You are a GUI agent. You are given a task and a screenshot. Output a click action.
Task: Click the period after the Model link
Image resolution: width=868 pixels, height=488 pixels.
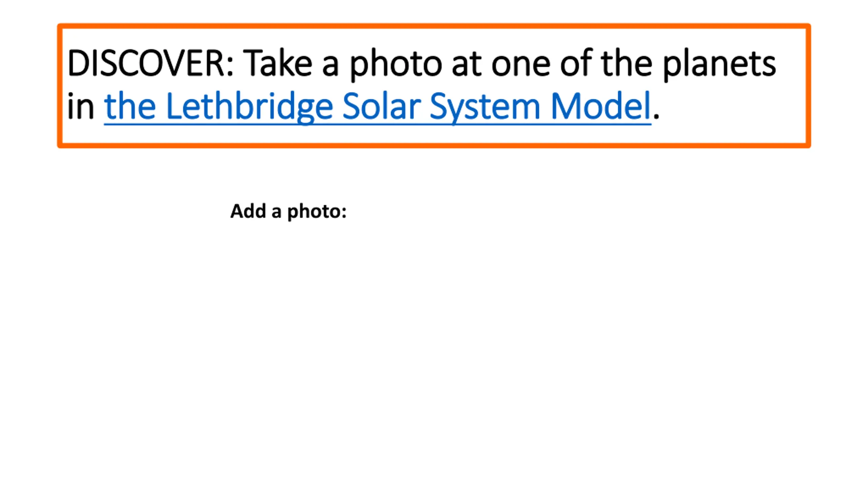point(656,117)
